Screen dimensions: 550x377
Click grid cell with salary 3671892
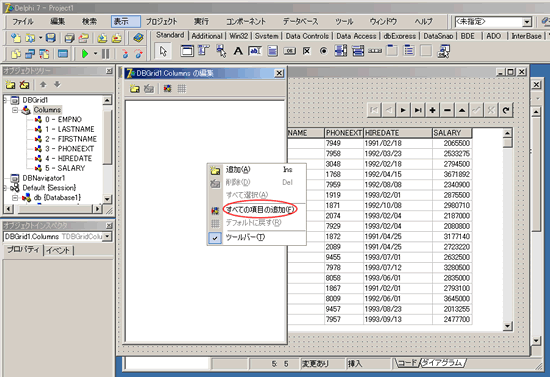pyautogui.click(x=452, y=174)
